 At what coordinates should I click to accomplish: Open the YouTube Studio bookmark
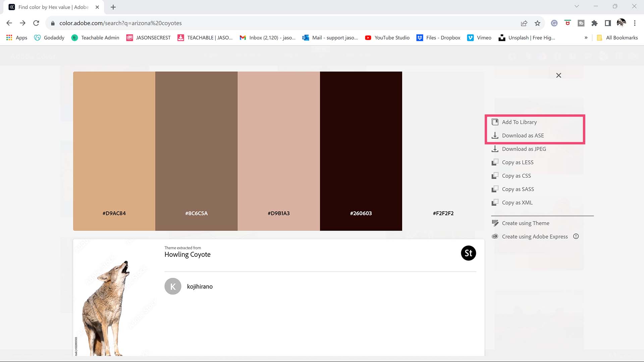[387, 38]
